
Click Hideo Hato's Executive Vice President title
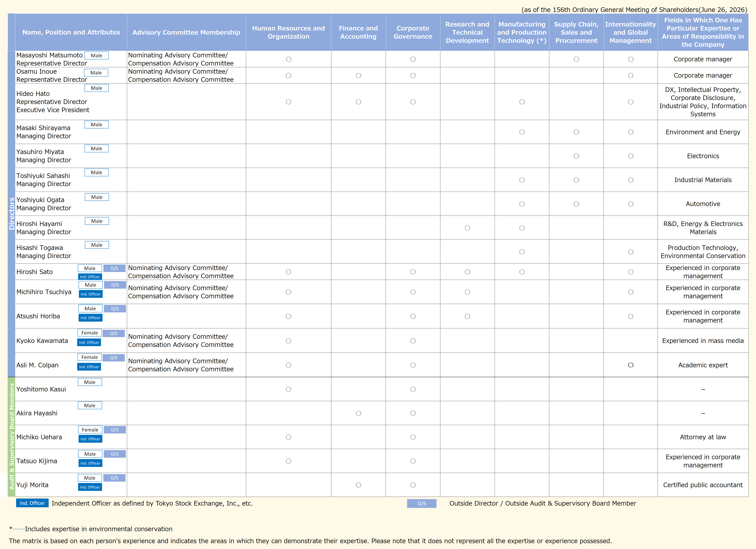pos(53,110)
